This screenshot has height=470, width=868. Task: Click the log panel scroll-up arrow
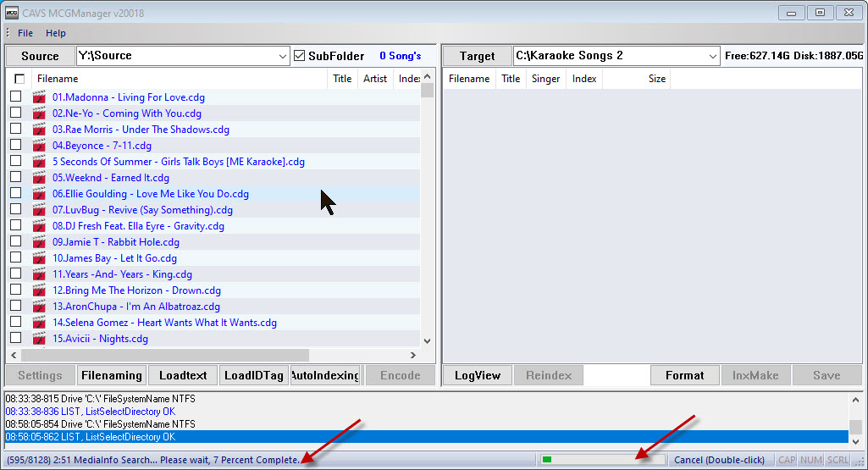click(856, 400)
